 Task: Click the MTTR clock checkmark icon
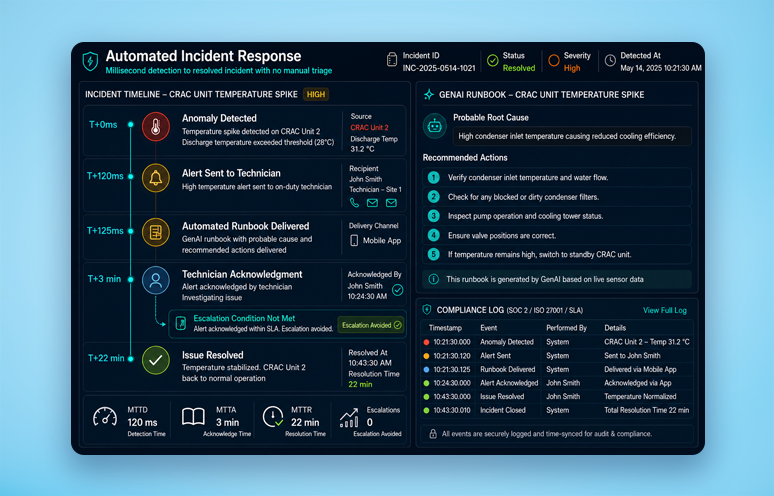click(x=273, y=417)
